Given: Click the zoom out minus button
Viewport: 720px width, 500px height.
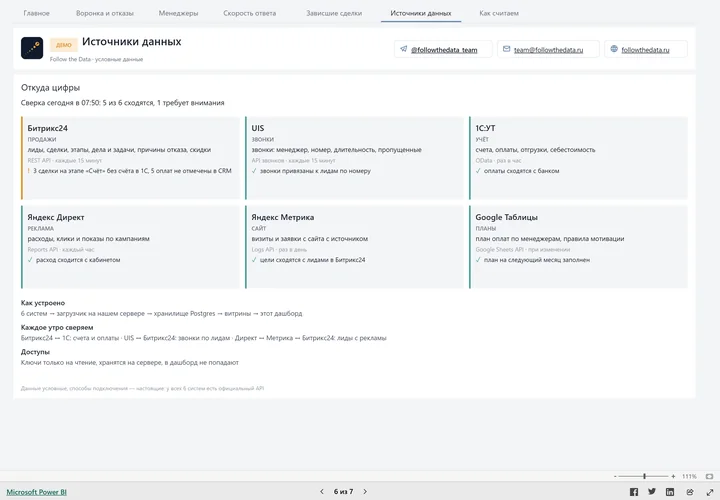Looking at the screenshot, I should [615, 477].
